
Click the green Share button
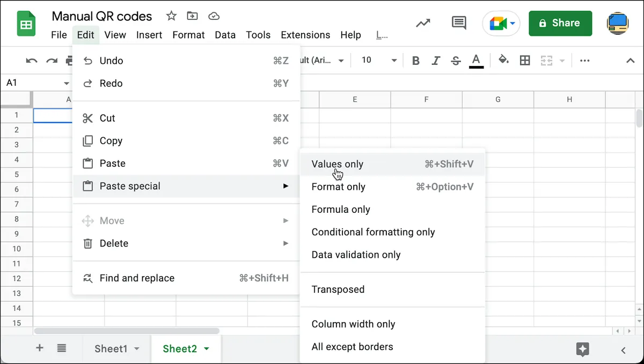(x=560, y=23)
